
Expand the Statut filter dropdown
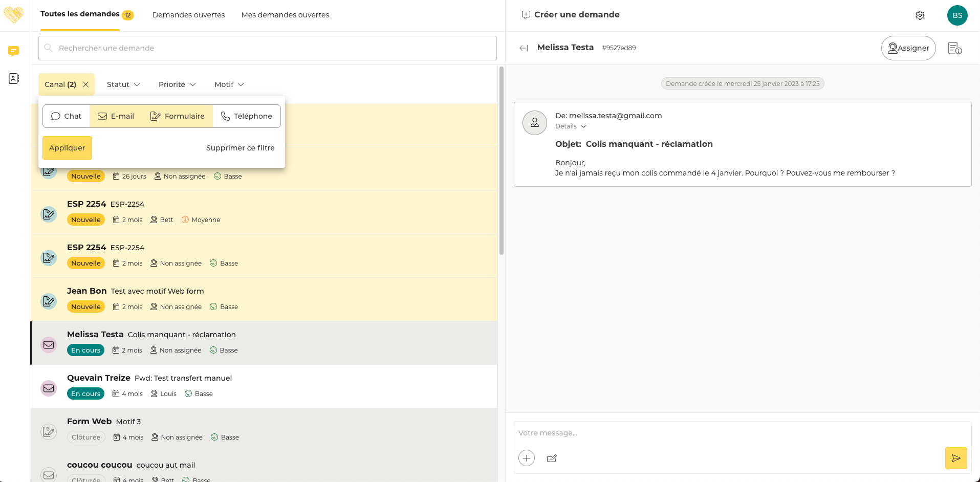tap(123, 84)
